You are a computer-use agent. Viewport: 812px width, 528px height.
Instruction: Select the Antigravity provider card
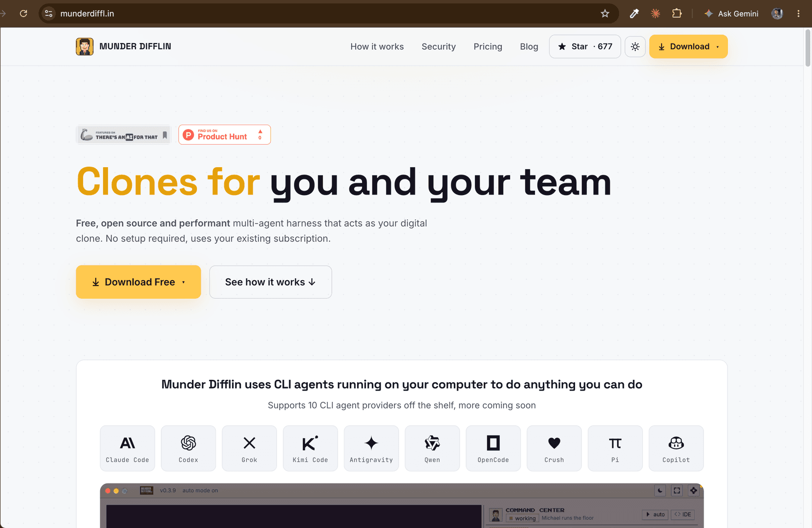[371, 448]
